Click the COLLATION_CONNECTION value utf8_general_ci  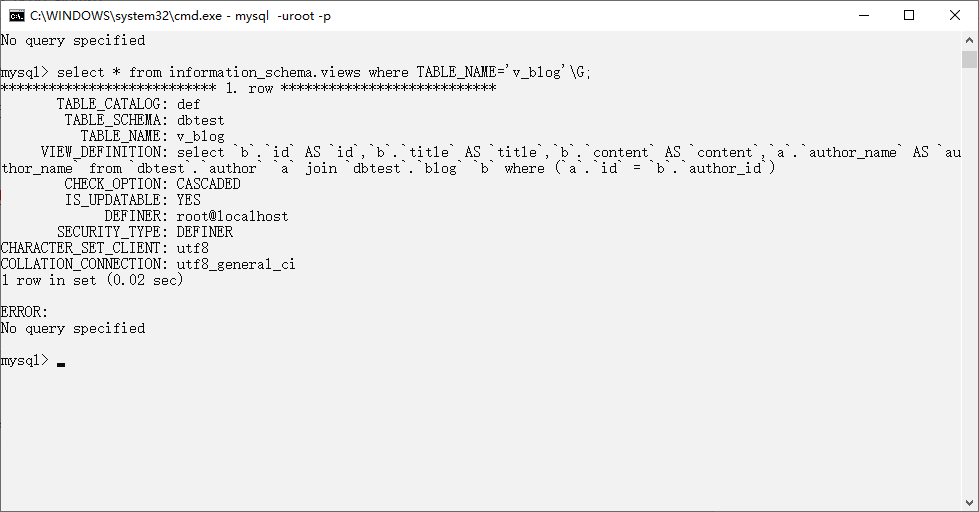pyautogui.click(x=236, y=264)
